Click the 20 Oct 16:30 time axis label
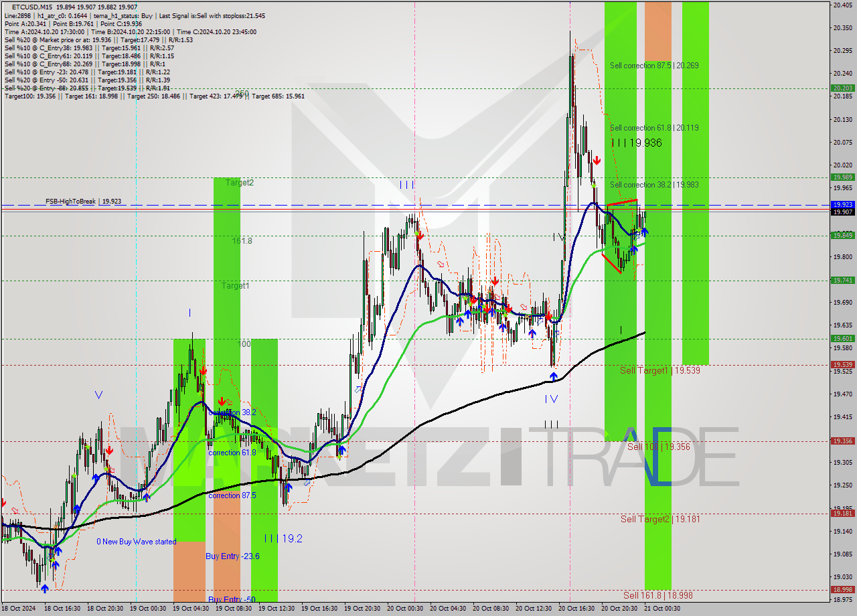The width and height of the screenshot is (857, 616). tap(576, 609)
